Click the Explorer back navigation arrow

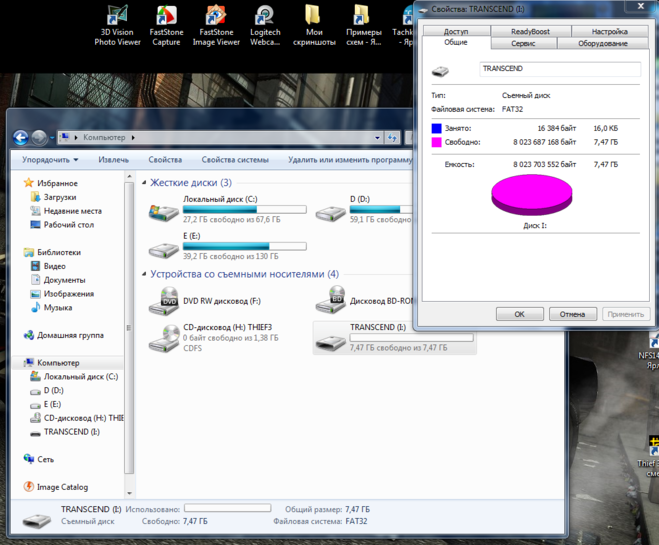pos(21,137)
